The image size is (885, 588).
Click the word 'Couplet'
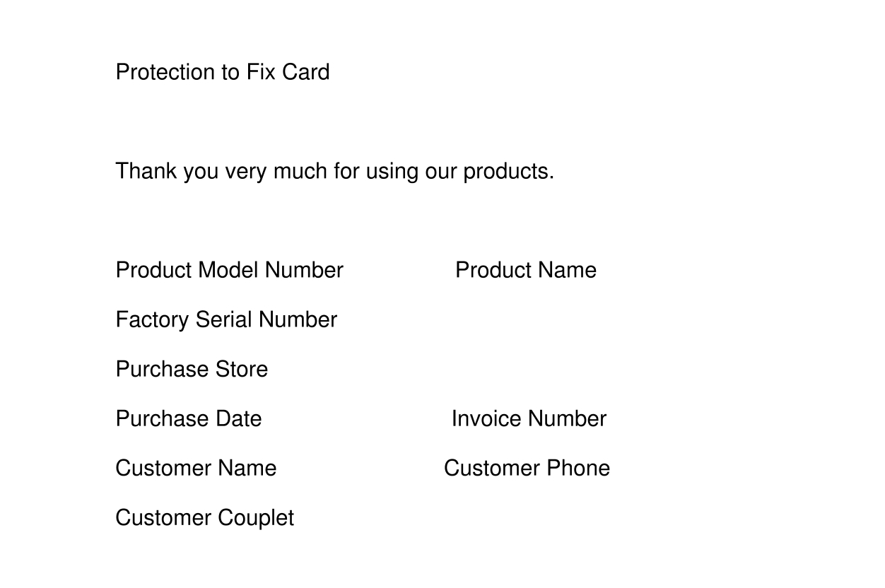(x=256, y=518)
